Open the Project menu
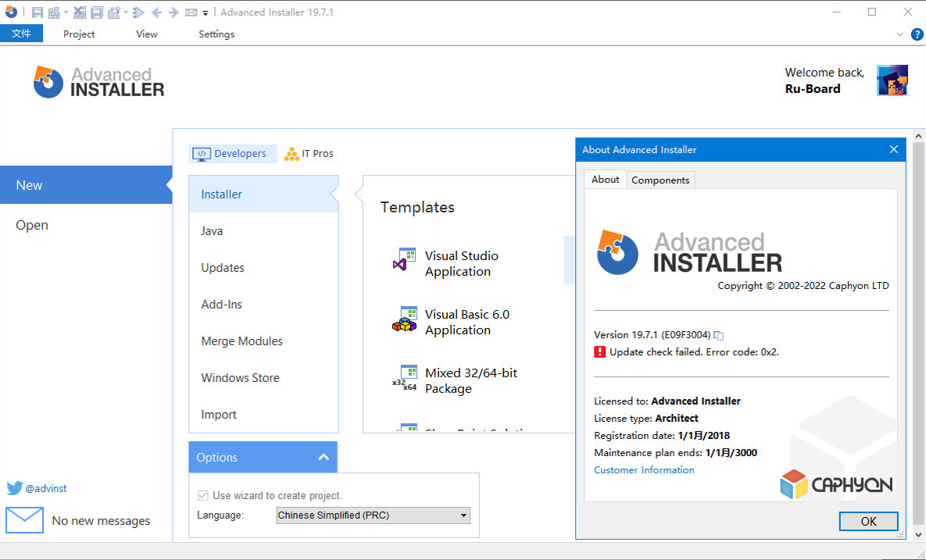Screen dimensions: 926x560 coord(78,34)
